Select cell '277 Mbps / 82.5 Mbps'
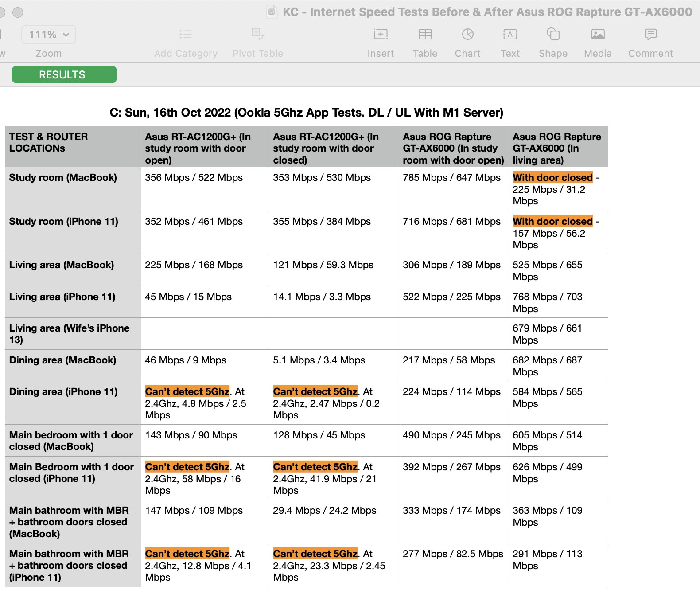700x594 pixels. pyautogui.click(x=454, y=565)
